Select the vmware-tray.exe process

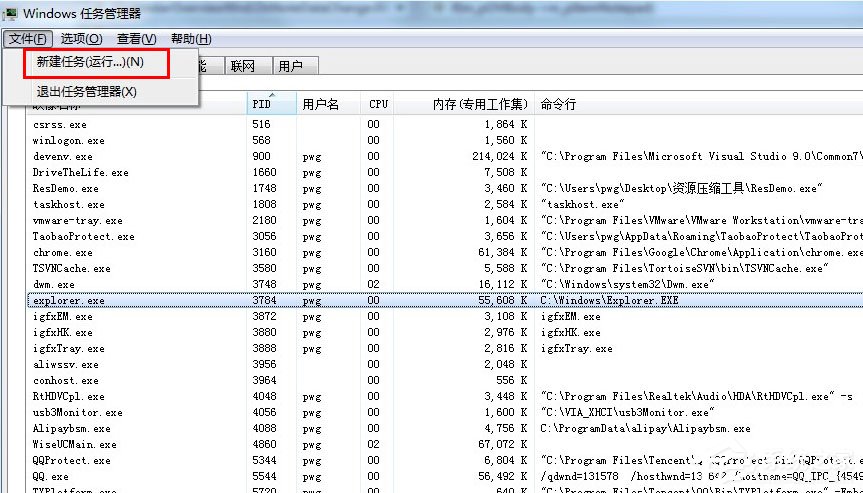click(445, 221)
